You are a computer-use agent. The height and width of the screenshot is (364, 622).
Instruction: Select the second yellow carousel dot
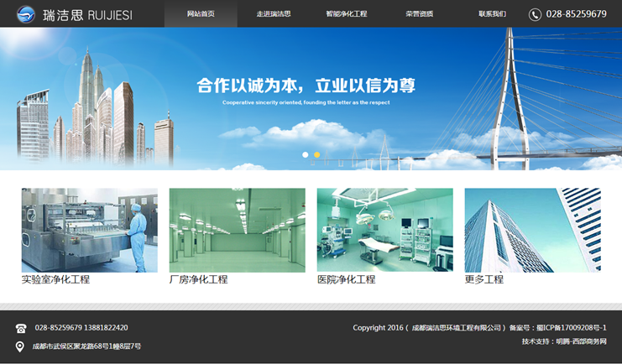(317, 155)
